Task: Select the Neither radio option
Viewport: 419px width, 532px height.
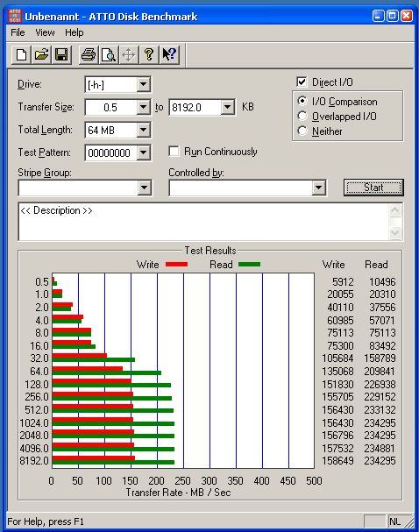Action: 302,131
